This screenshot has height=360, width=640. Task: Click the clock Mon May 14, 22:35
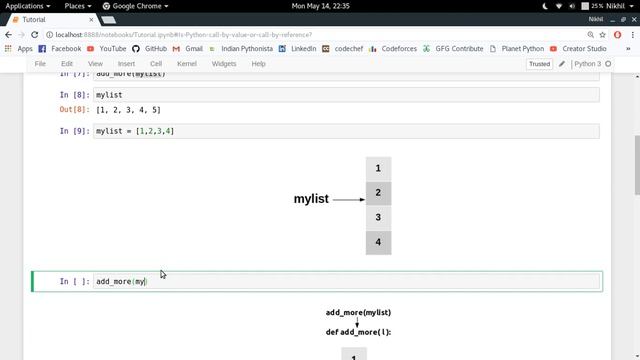(320, 6)
